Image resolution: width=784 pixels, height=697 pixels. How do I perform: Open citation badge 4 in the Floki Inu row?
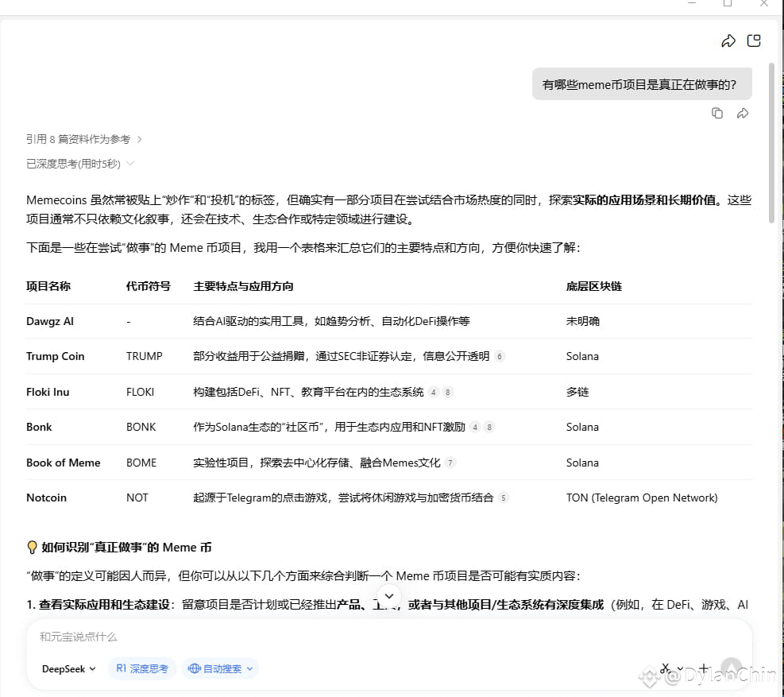[x=434, y=393]
